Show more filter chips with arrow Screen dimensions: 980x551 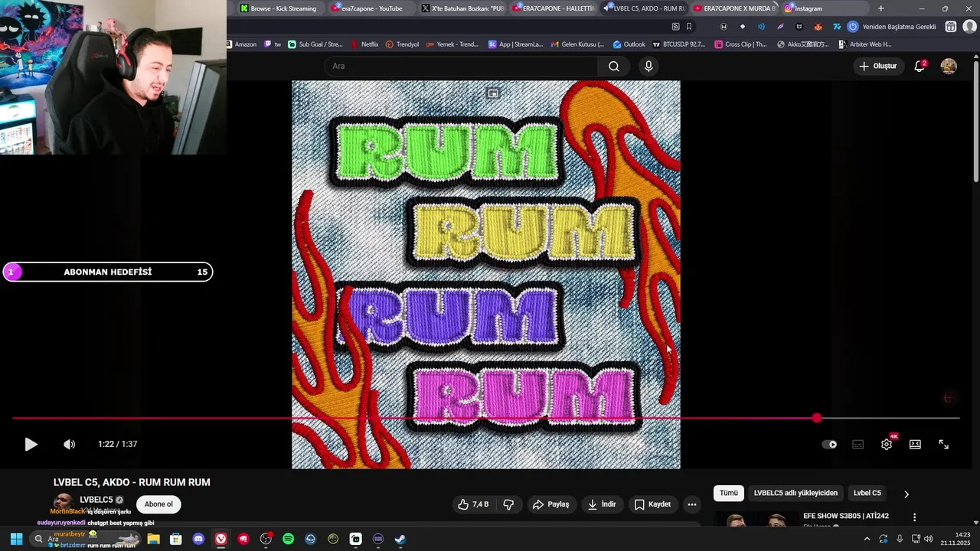tap(906, 494)
